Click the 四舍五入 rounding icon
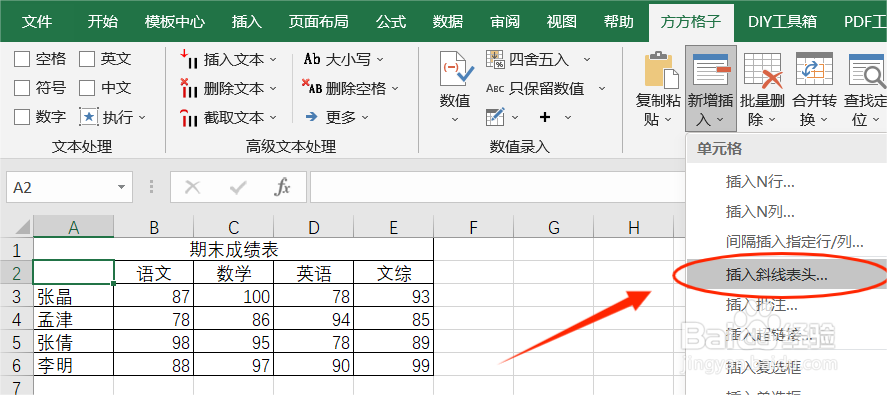887x395 pixels. click(496, 59)
